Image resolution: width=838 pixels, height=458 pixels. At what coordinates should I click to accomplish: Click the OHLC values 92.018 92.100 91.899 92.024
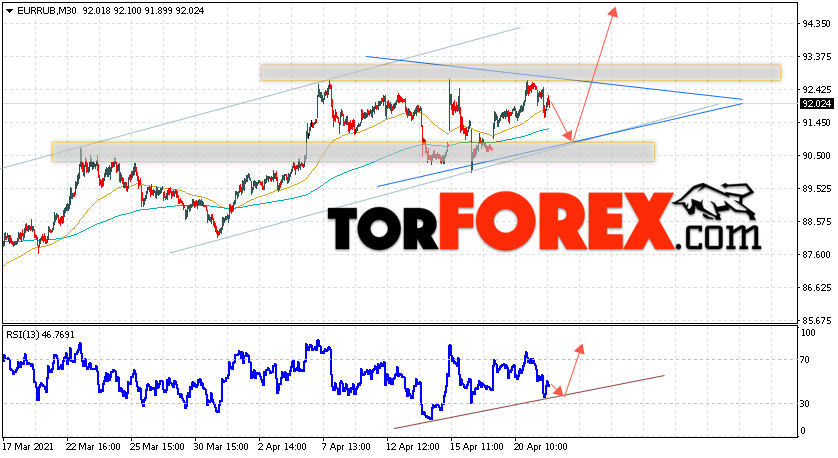[x=143, y=11]
